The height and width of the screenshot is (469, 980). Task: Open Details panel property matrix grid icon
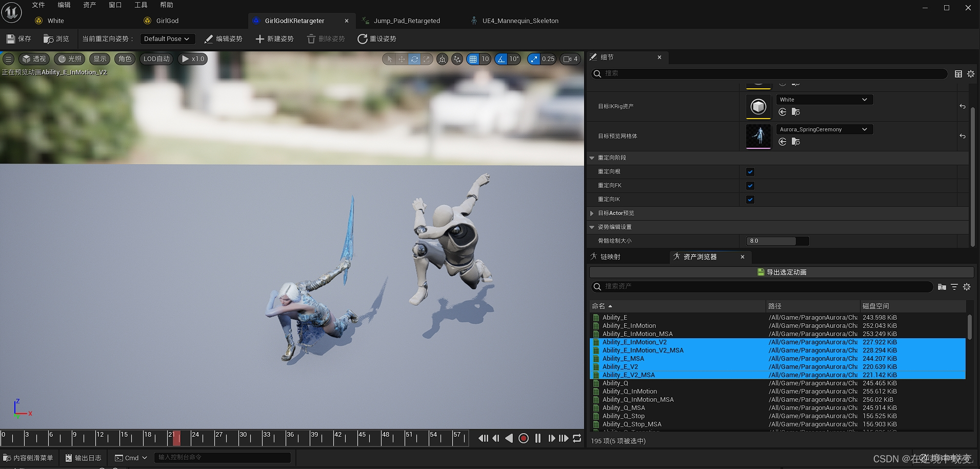[958, 74]
